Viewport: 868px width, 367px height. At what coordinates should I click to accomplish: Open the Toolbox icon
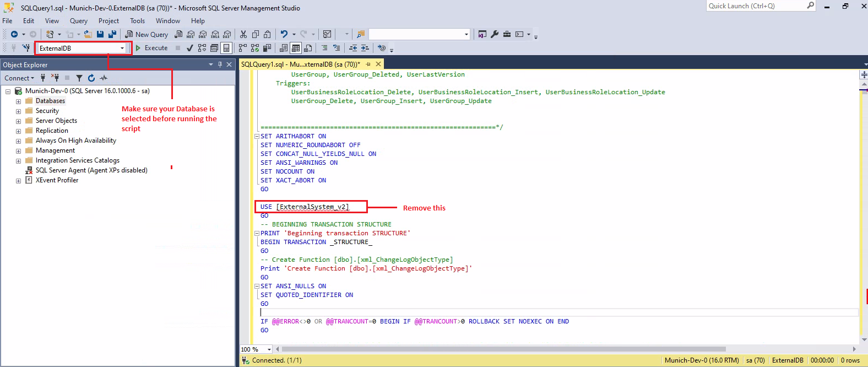pyautogui.click(x=507, y=34)
